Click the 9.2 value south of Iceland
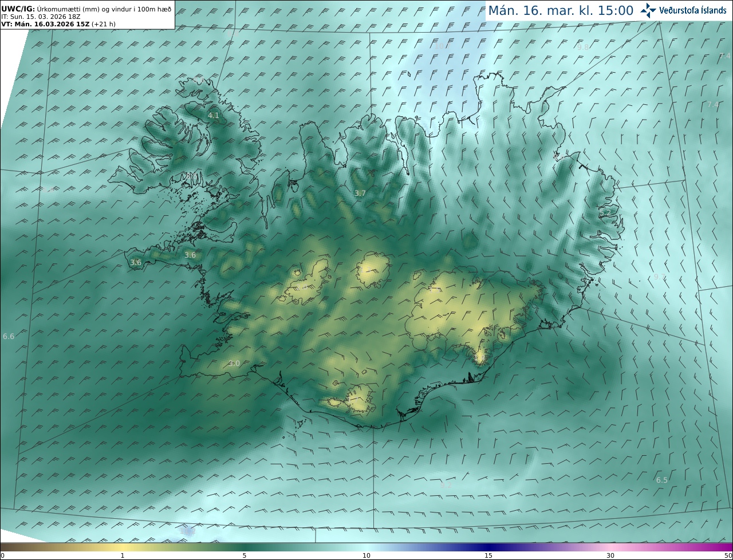The height and width of the screenshot is (560, 733). point(446,486)
